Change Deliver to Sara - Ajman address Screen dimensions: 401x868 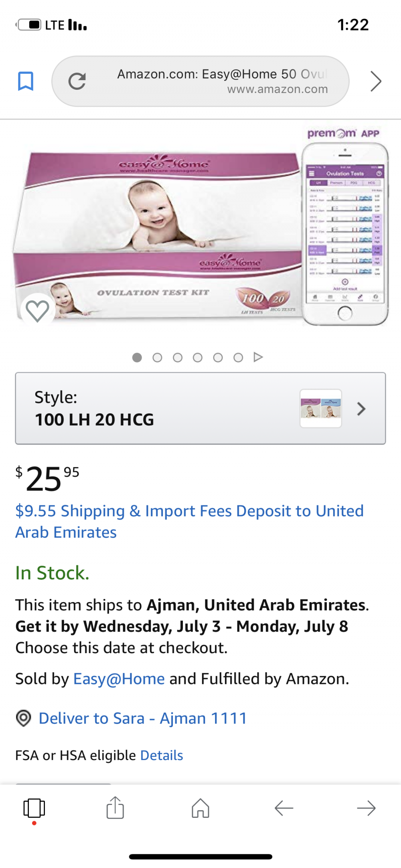(142, 718)
